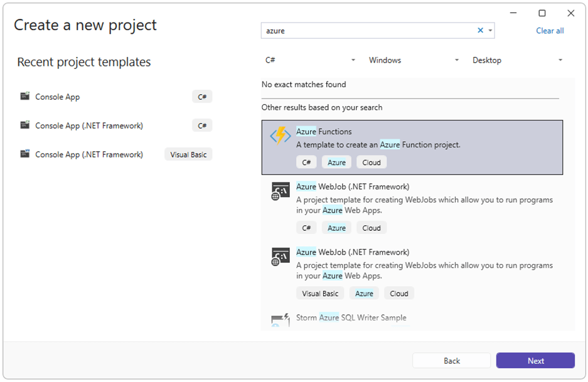Image resolution: width=588 pixels, height=382 pixels.
Task: Click the Next button
Action: tap(535, 361)
